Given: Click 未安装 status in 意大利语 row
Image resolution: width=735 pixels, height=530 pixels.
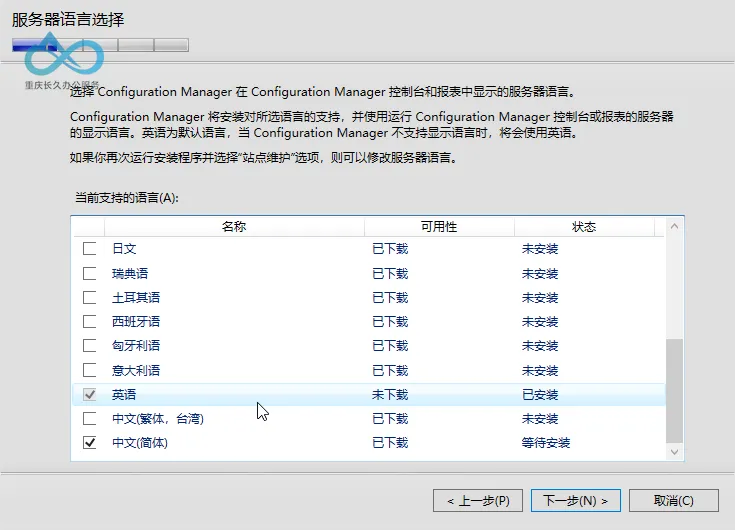Looking at the screenshot, I should pyautogui.click(x=540, y=370).
